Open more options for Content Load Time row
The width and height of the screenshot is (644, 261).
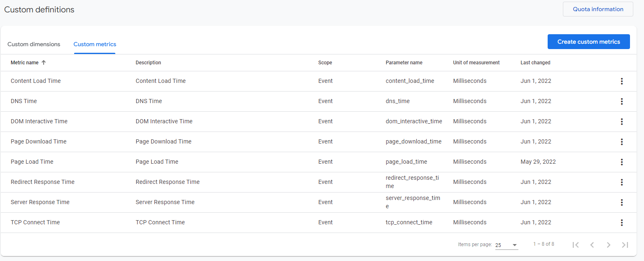[621, 81]
